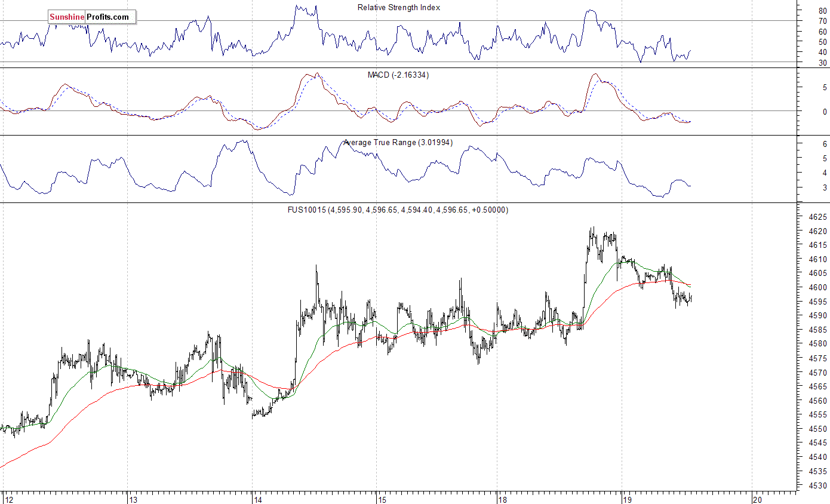Click MACD axis value 0
This screenshot has height=504, width=830.
coord(825,111)
